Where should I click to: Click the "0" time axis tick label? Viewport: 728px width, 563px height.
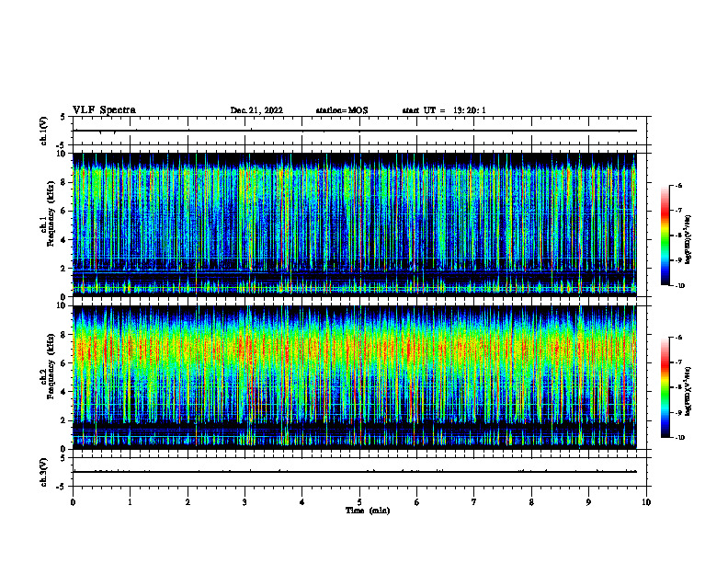click(73, 502)
